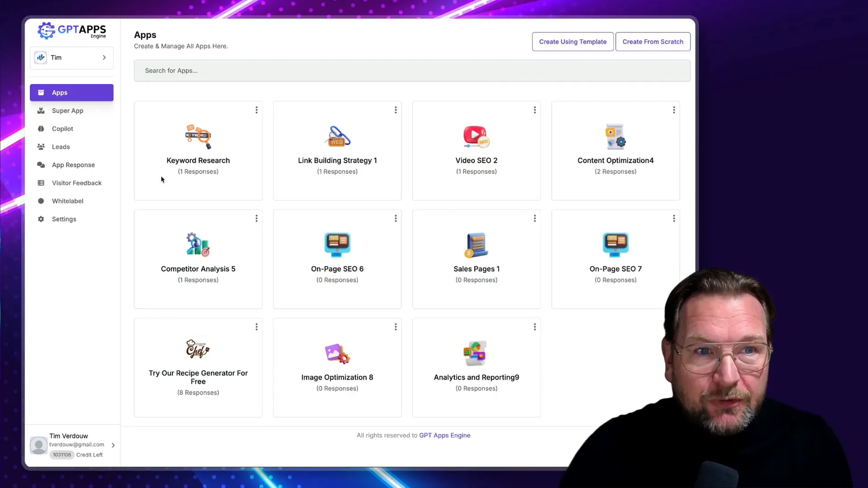Screen dimensions: 868x488
Task: Click the Tim workspace avatar icon
Action: [41, 57]
